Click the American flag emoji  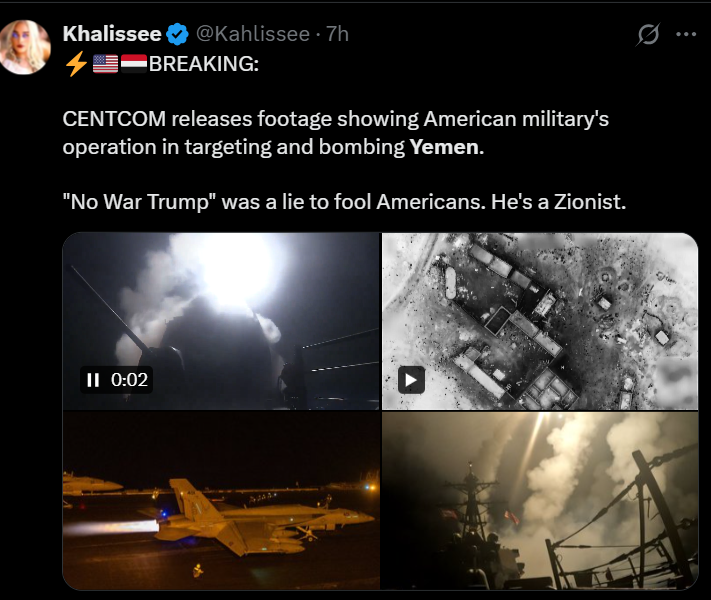click(105, 64)
